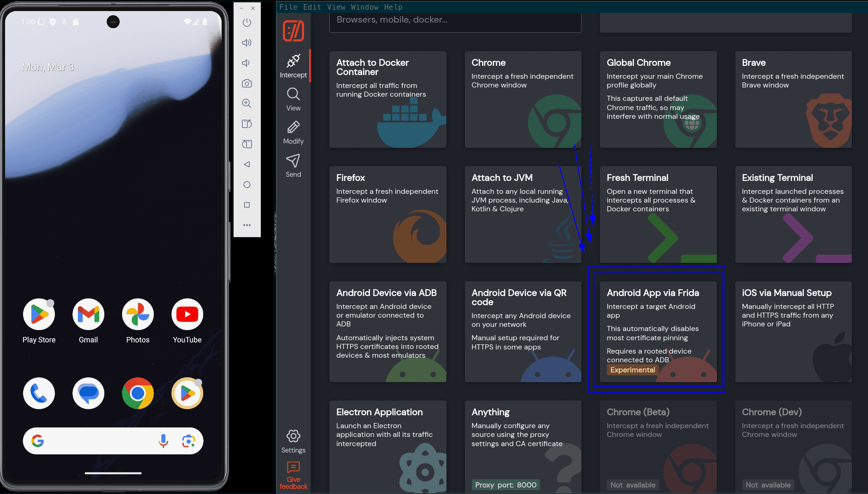Open the Settings page
This screenshot has width=868, height=494.
pos(293,442)
